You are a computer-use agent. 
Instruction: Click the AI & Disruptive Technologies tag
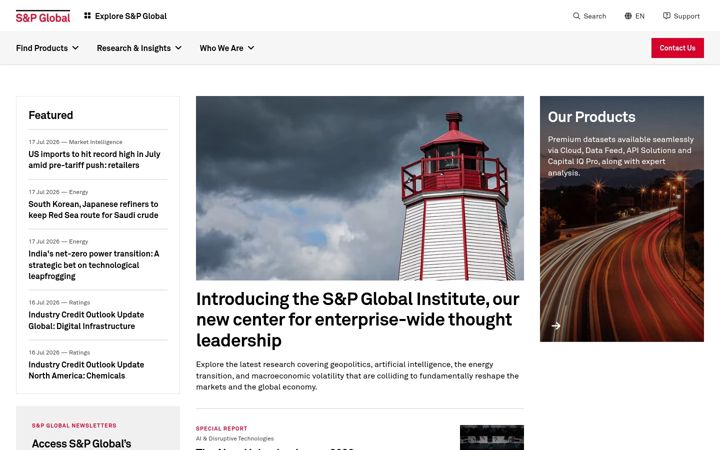coord(235,439)
